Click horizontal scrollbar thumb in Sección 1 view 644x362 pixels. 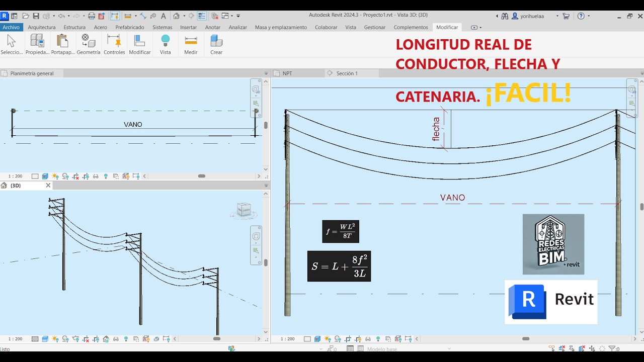(x=526, y=339)
